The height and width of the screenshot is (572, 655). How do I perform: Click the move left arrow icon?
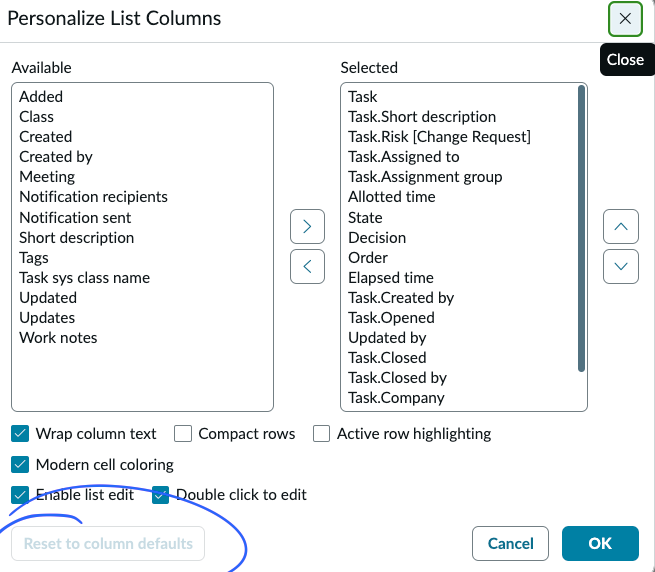(x=307, y=266)
